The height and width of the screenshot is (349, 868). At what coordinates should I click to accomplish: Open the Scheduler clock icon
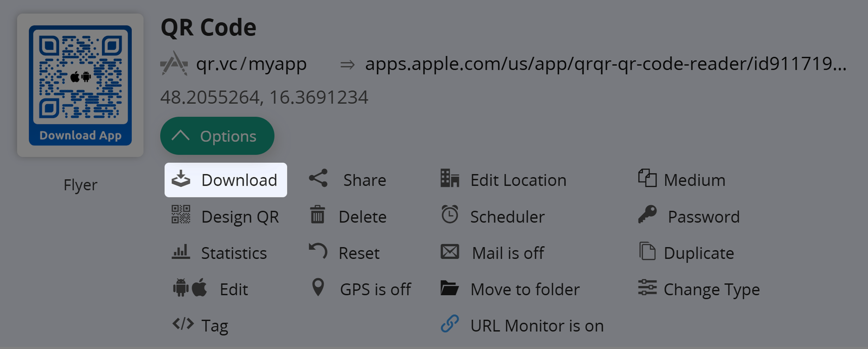[450, 215]
